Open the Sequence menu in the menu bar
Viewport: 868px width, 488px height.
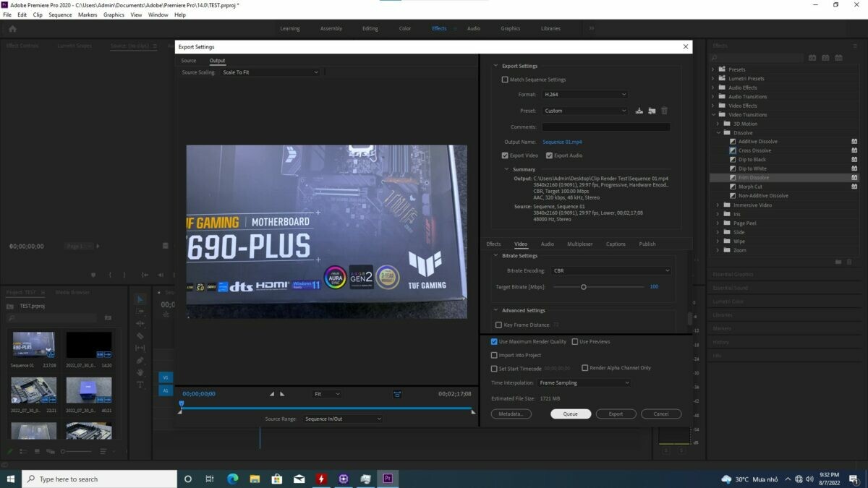(x=60, y=14)
